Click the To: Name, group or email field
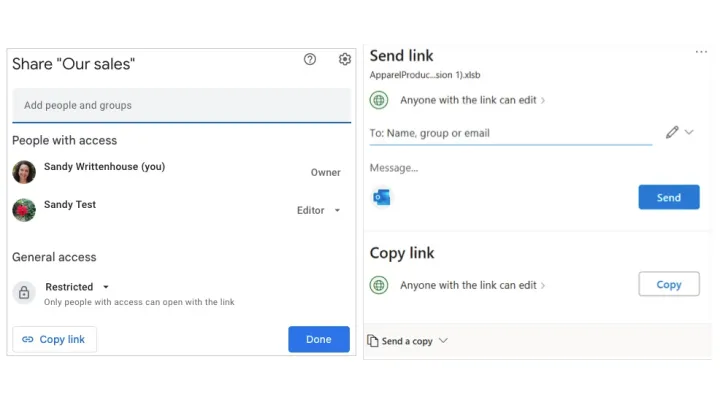The image size is (720, 405). point(510,133)
